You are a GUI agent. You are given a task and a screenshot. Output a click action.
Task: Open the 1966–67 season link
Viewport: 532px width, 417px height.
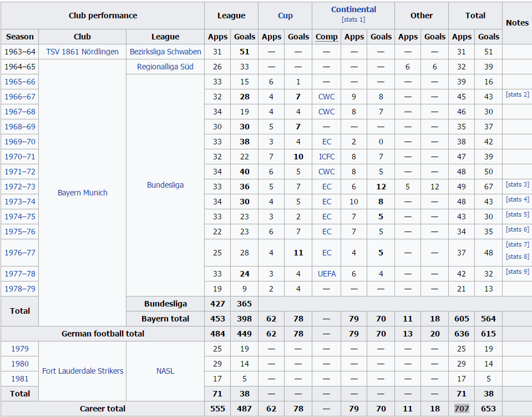pos(19,97)
